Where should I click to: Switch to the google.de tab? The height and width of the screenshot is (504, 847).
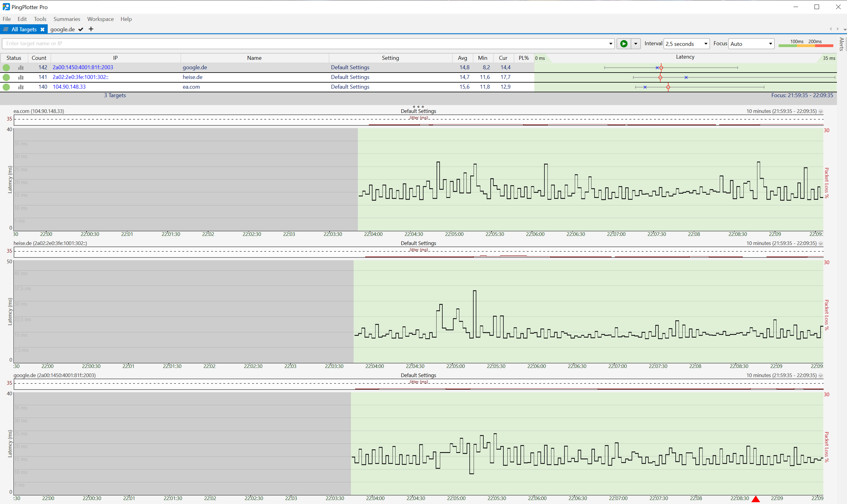[63, 29]
